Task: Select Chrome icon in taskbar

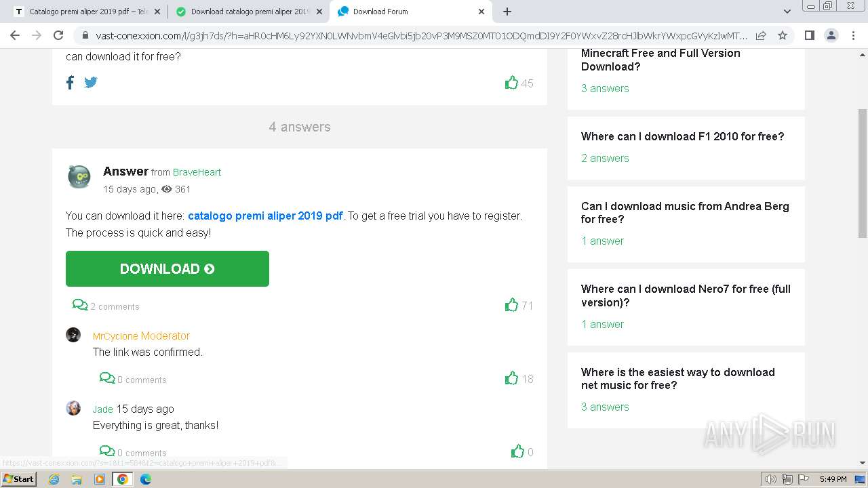Action: click(123, 479)
